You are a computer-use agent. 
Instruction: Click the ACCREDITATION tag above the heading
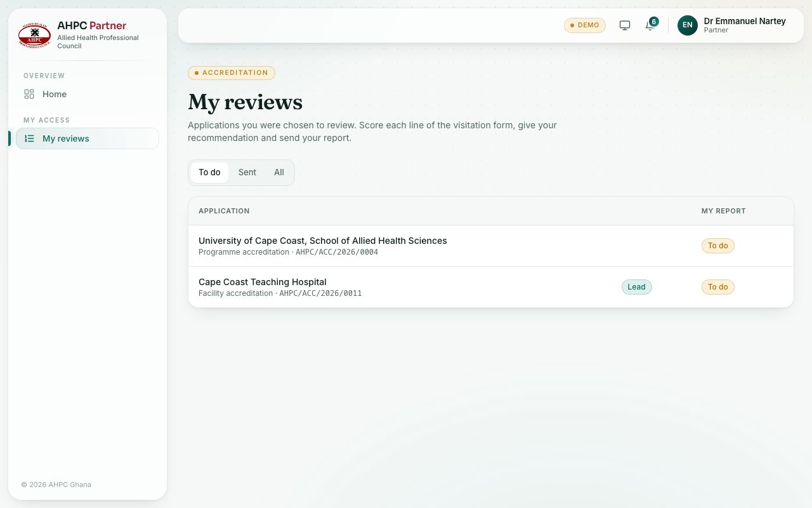pos(232,73)
